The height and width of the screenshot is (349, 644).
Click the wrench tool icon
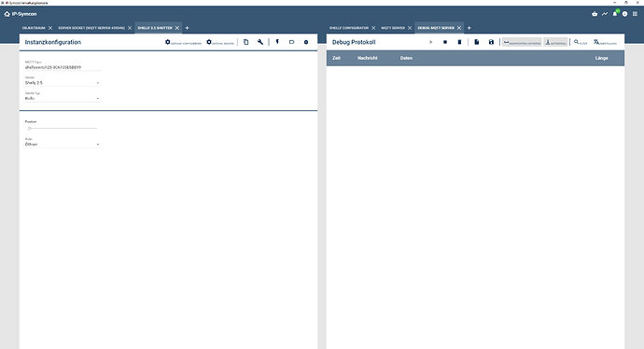(260, 42)
